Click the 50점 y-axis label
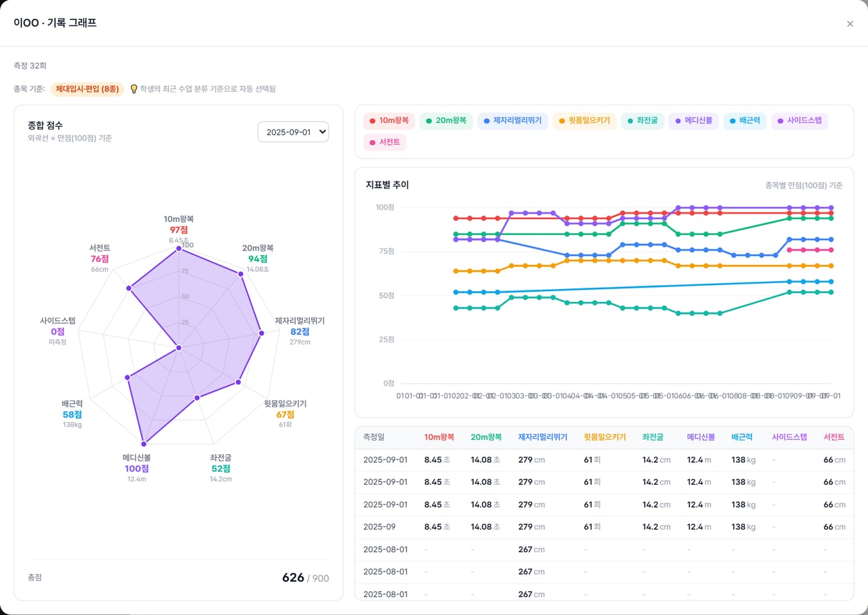The width and height of the screenshot is (868, 615). pos(387,295)
